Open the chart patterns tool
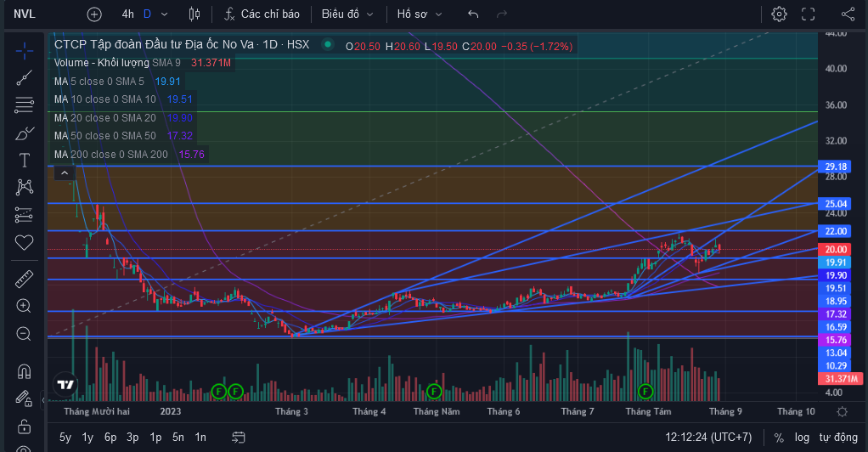Image resolution: width=868 pixels, height=452 pixels. click(25, 187)
